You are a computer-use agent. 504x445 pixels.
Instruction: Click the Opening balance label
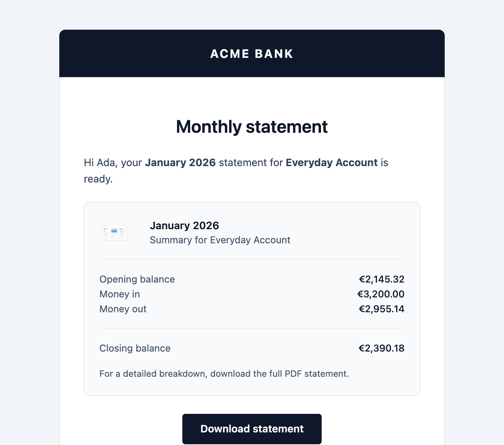(137, 279)
